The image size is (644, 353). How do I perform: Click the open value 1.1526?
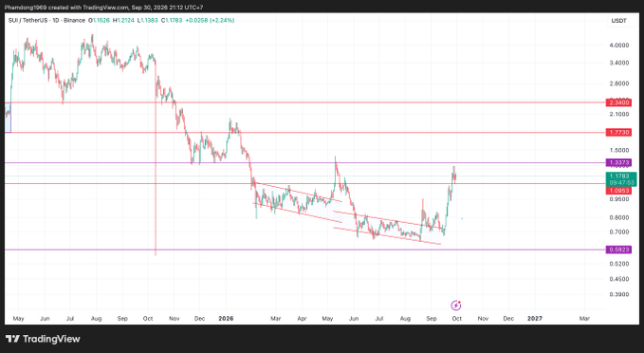pyautogui.click(x=101, y=20)
